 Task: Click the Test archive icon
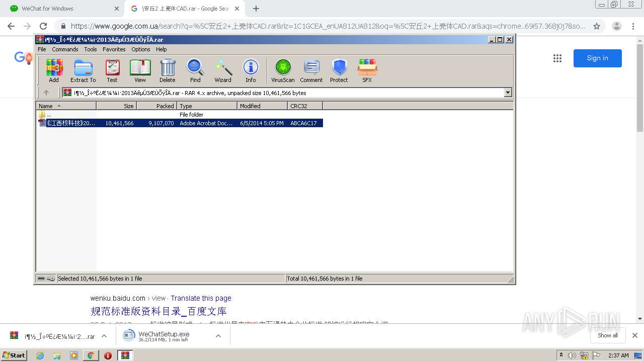coord(112,70)
